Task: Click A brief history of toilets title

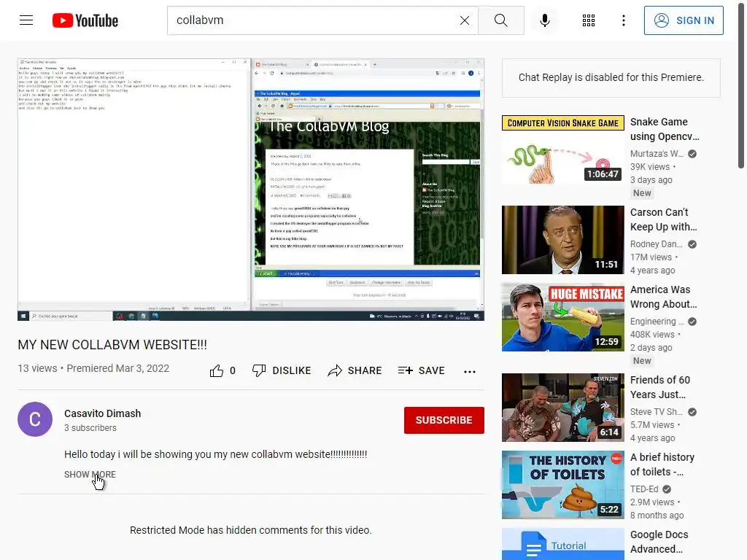Action: click(x=662, y=464)
